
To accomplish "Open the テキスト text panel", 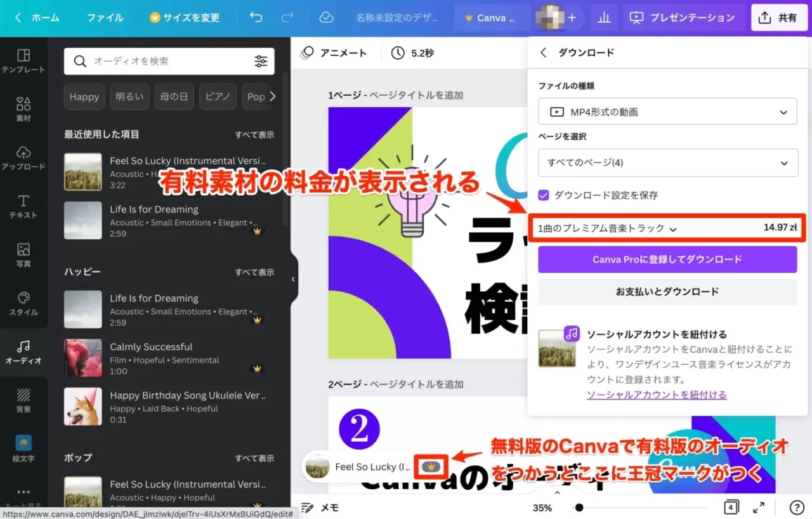I will click(x=23, y=207).
